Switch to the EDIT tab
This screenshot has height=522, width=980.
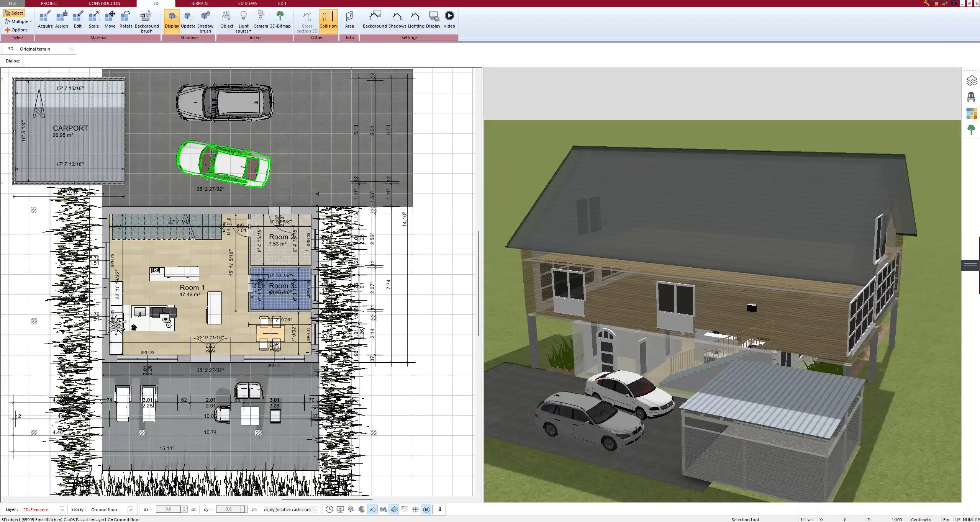point(282,3)
